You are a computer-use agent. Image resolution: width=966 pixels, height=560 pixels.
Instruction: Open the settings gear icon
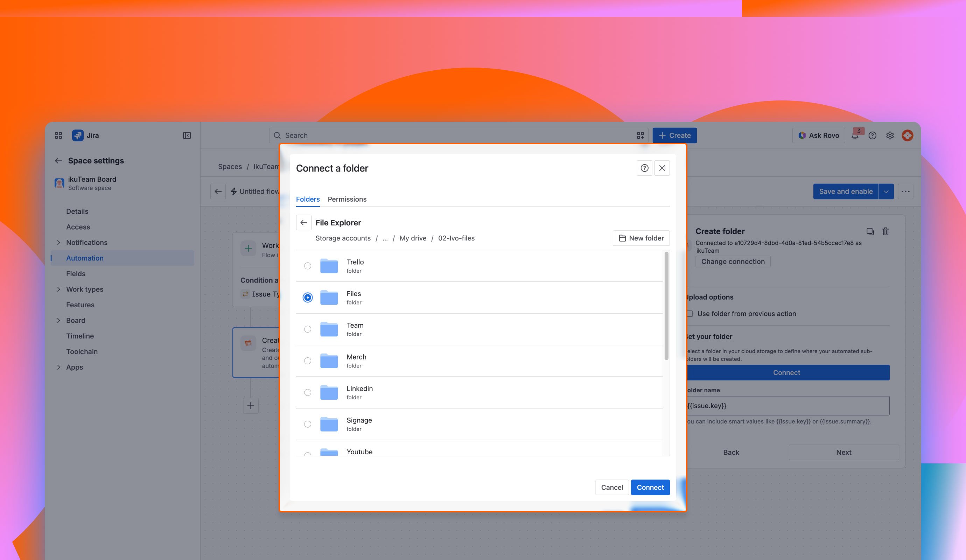[890, 135]
